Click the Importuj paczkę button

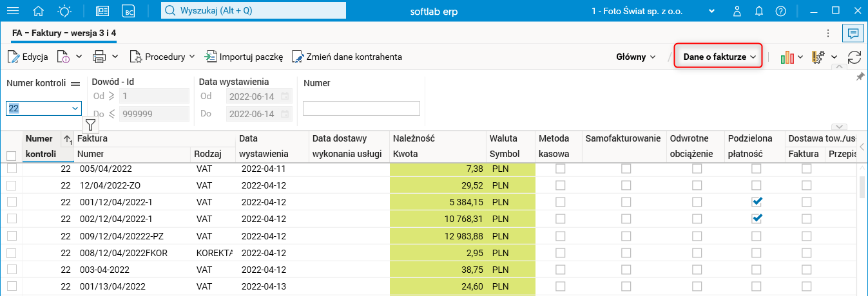[244, 57]
